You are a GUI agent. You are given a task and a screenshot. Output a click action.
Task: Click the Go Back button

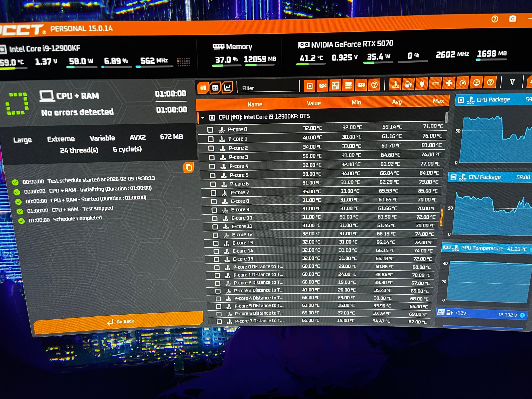118,322
